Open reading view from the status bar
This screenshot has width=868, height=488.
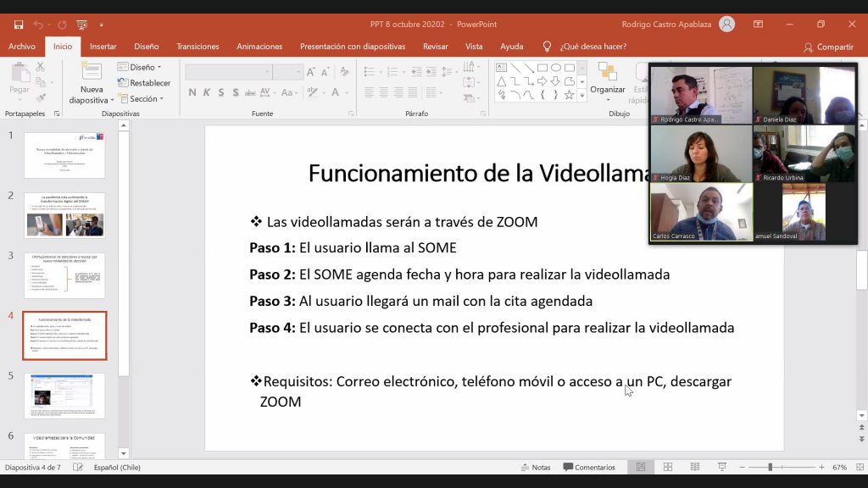pos(694,467)
